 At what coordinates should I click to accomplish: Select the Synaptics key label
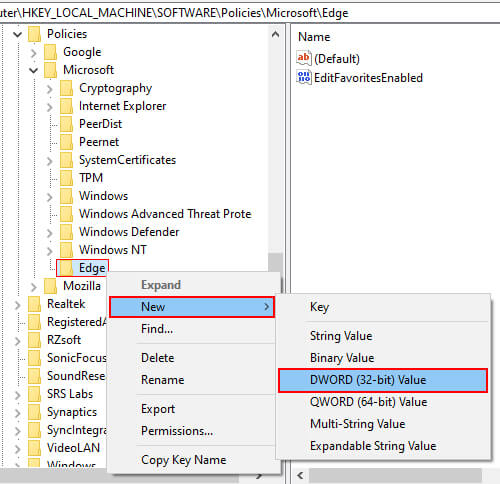coord(72,412)
